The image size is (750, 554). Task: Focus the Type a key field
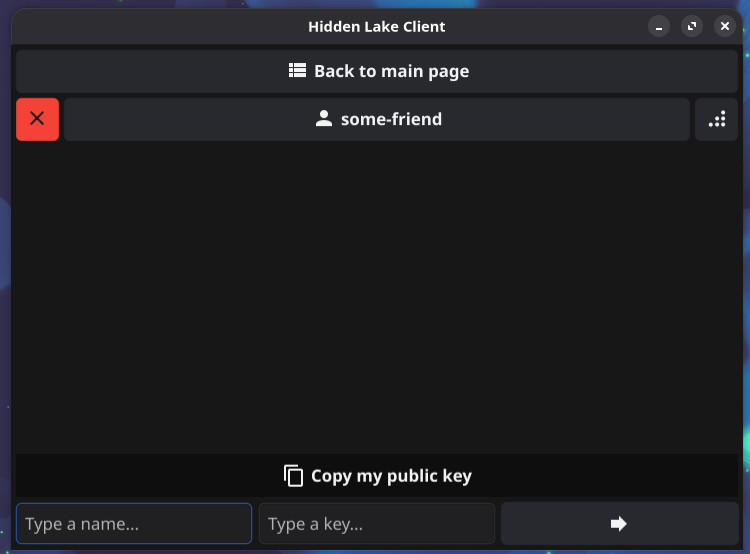click(x=377, y=524)
